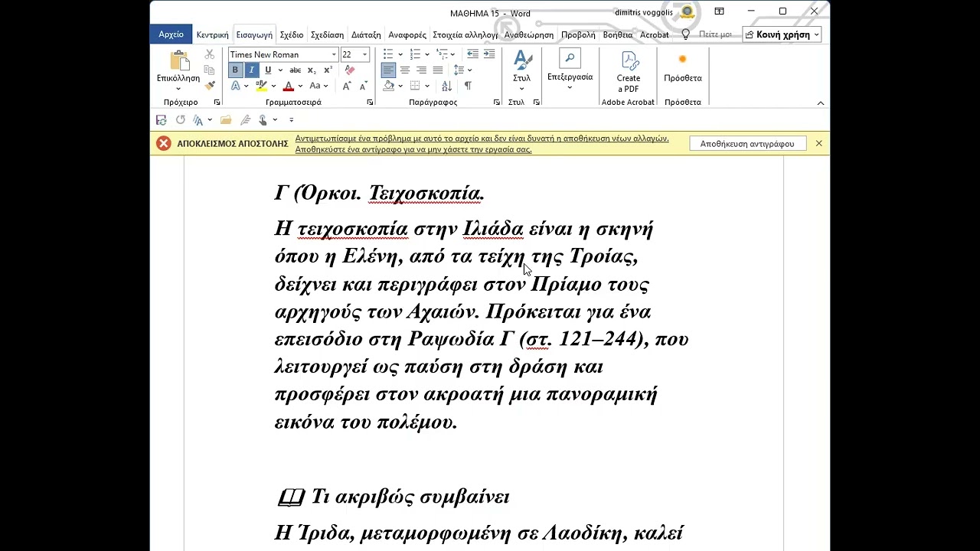Decrease paragraph indent
The image size is (980, 551).
pyautogui.click(x=472, y=54)
